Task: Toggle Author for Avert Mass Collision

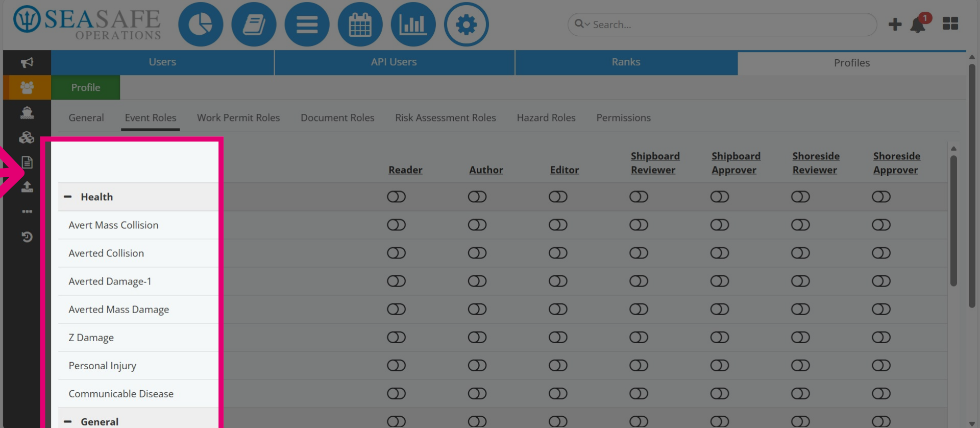Action: [x=477, y=225]
